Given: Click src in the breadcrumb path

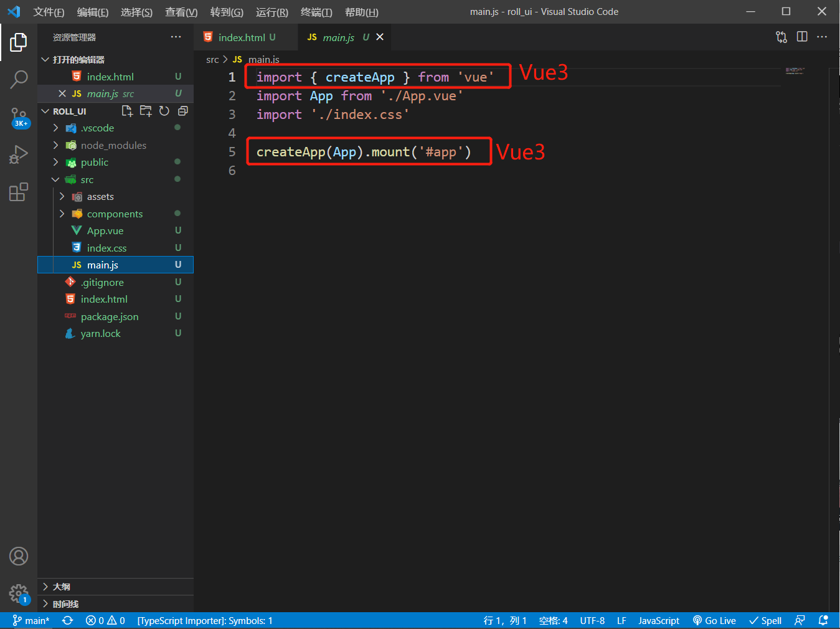Looking at the screenshot, I should point(212,59).
